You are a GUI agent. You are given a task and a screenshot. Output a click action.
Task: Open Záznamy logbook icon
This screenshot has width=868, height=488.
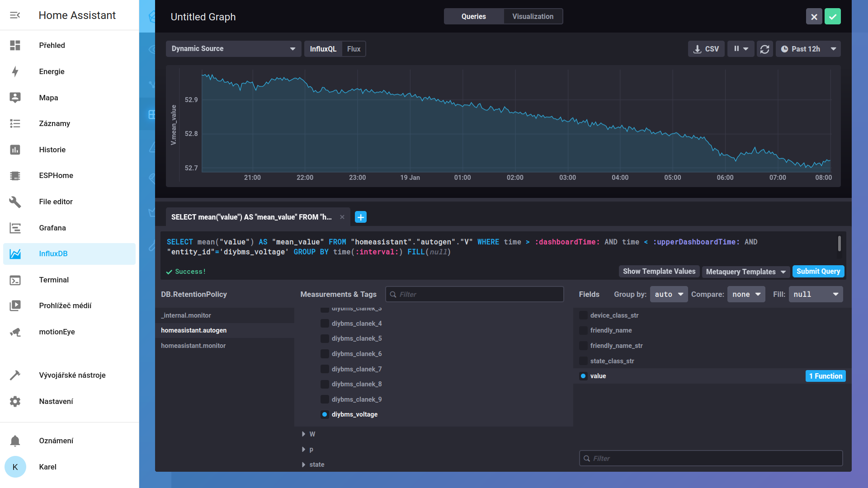point(15,123)
